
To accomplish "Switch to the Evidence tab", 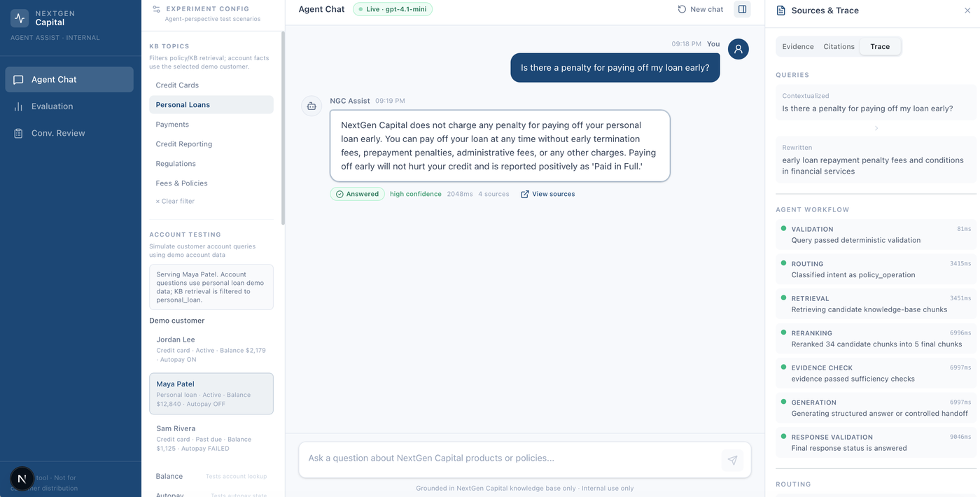I will coord(798,47).
